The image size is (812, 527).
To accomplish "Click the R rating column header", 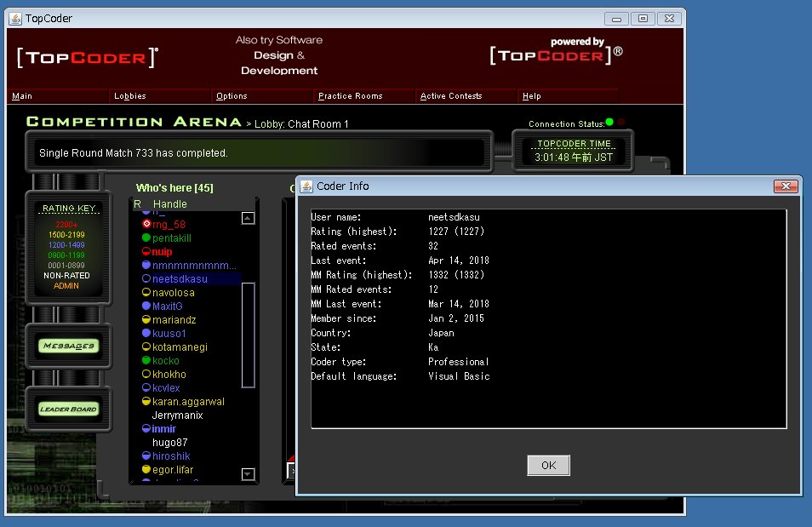I will click(x=137, y=204).
